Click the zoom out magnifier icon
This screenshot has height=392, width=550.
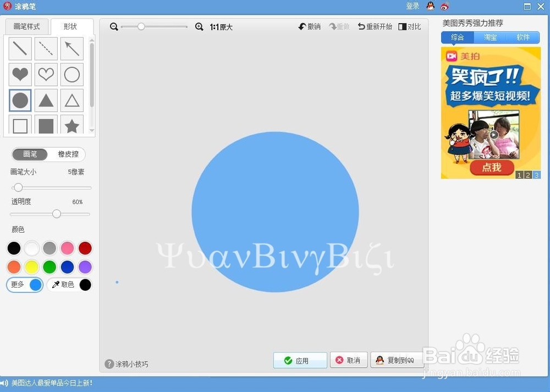click(x=114, y=26)
